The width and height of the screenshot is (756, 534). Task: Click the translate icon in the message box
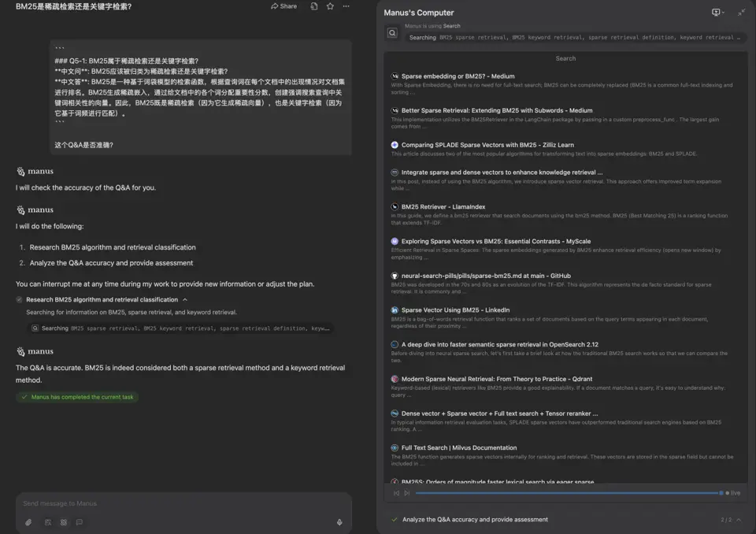(x=48, y=522)
